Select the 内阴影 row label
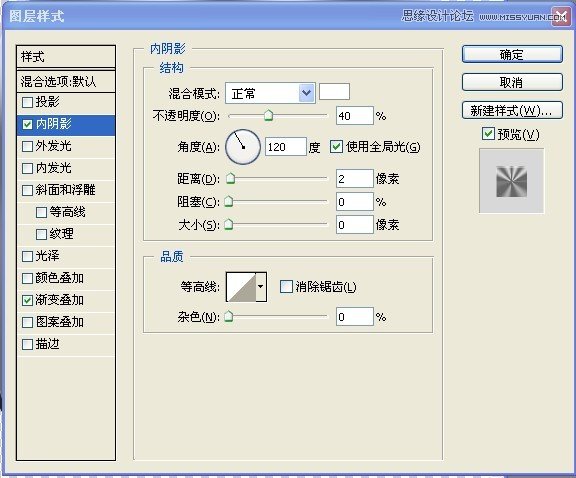This screenshot has height=478, width=576. (x=53, y=124)
